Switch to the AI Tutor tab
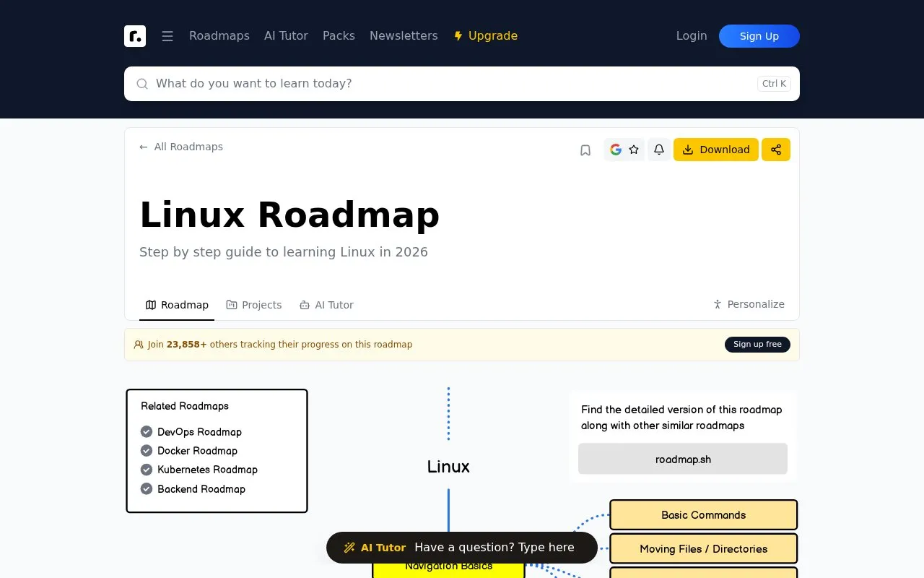 click(326, 305)
